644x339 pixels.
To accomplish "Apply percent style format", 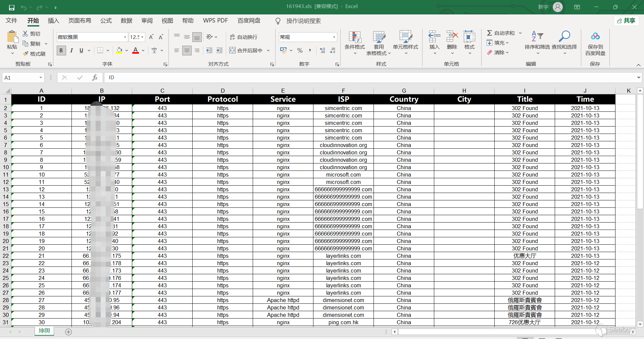I will (300, 50).
